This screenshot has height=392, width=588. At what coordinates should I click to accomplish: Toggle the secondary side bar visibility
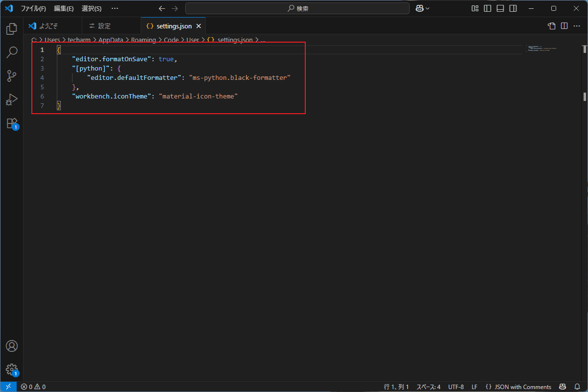(x=513, y=8)
